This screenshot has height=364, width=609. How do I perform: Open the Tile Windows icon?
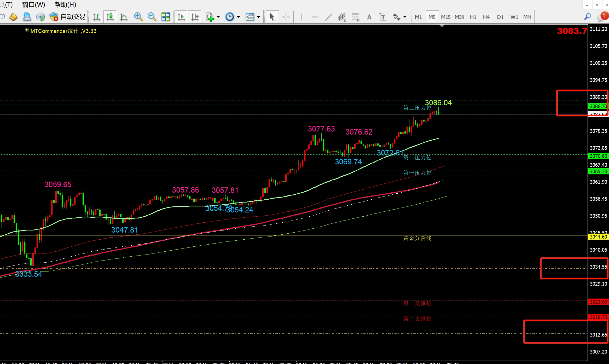(x=165, y=17)
